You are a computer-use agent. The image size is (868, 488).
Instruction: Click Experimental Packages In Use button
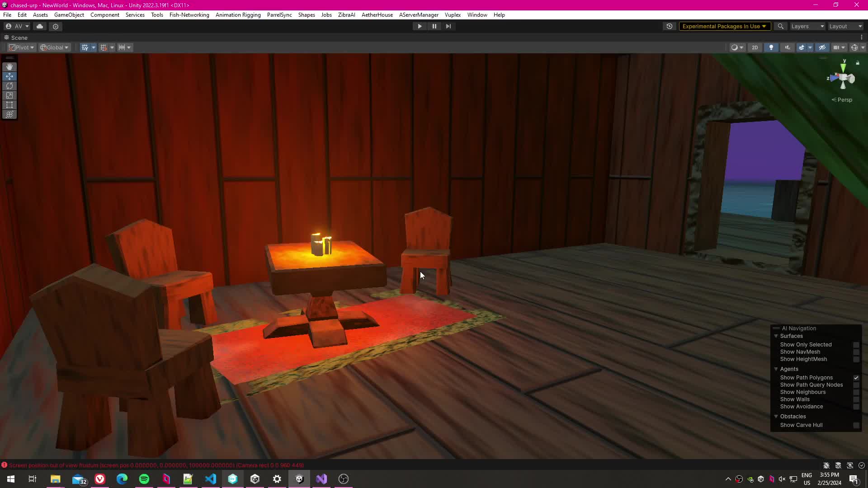[724, 26]
